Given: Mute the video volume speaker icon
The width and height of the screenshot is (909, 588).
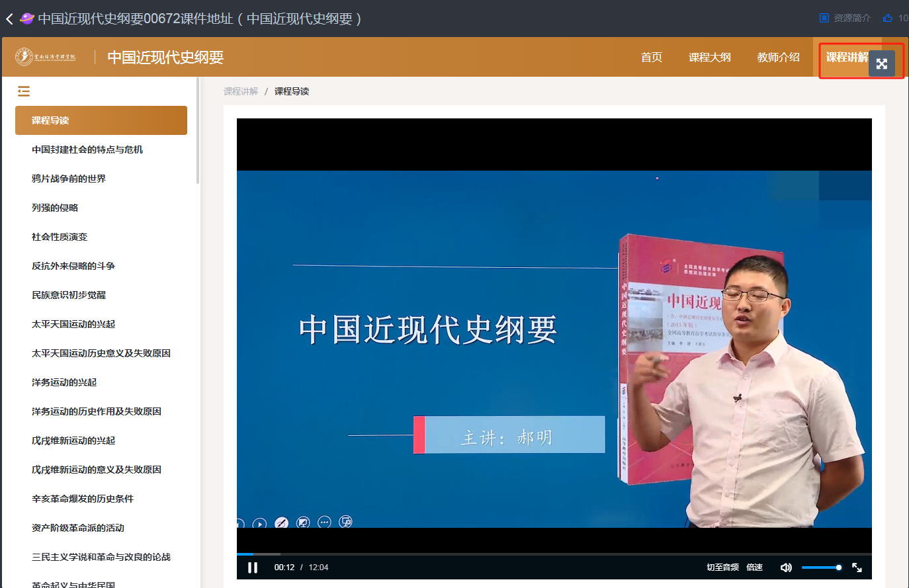Looking at the screenshot, I should click(786, 567).
